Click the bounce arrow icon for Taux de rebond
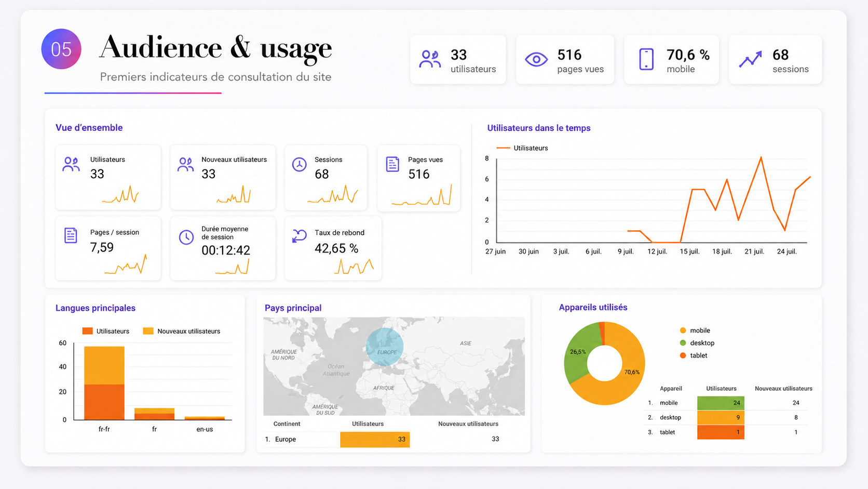868x489 pixels. coord(299,236)
